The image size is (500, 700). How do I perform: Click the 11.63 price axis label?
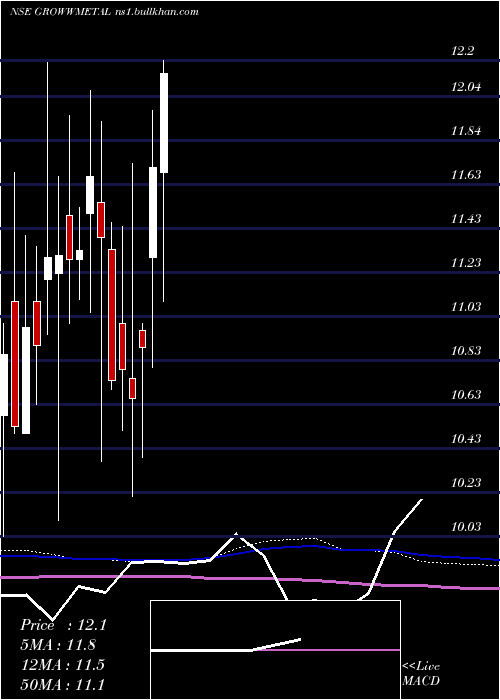click(x=466, y=175)
